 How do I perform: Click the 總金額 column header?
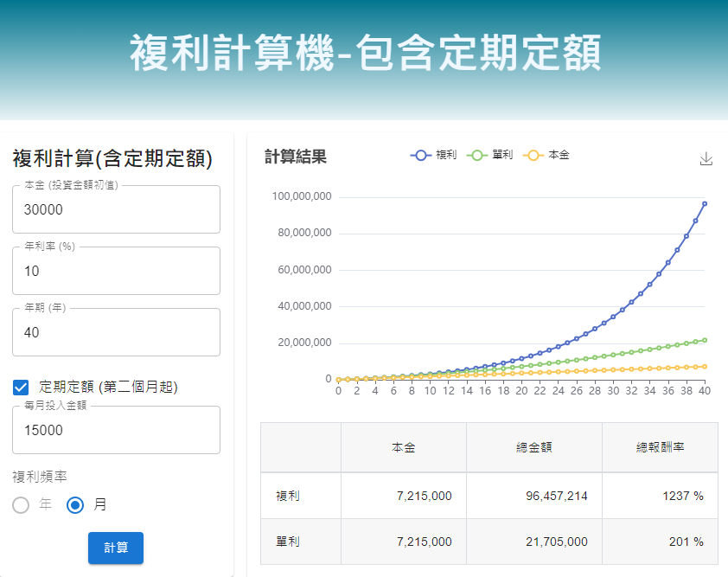click(533, 448)
